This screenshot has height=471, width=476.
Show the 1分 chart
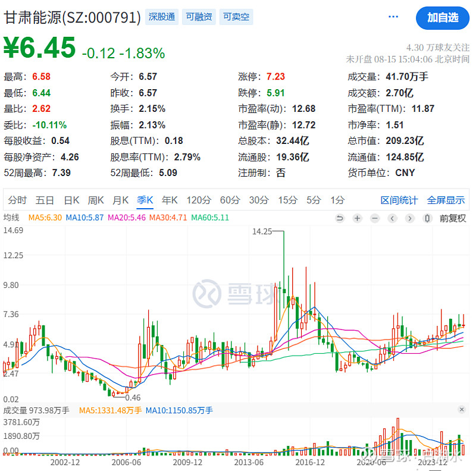tap(337, 200)
